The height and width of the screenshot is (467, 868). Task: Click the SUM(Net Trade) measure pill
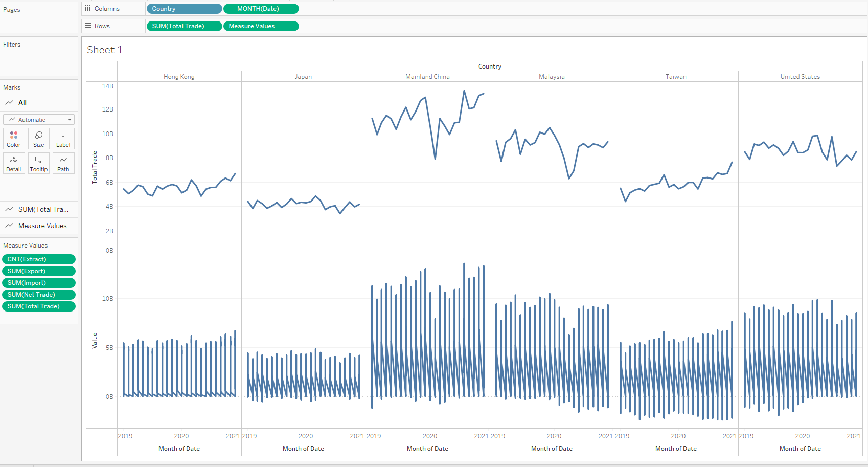pos(39,295)
